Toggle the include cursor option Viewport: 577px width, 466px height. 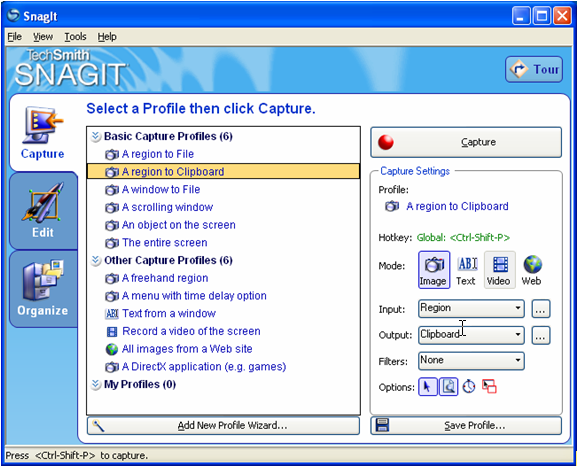pyautogui.click(x=428, y=387)
